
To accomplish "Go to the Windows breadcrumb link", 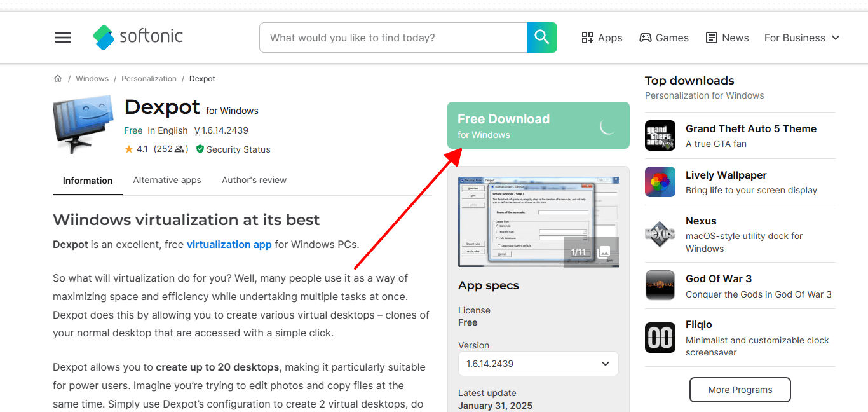I will click(x=92, y=79).
